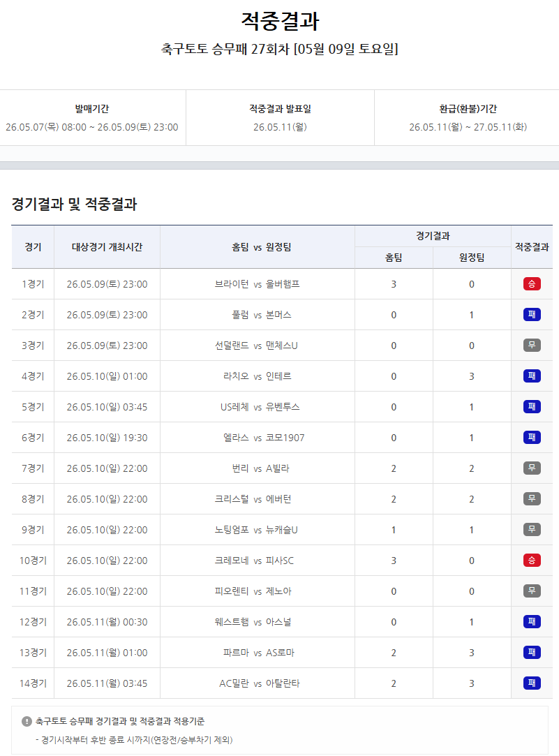The image size is (559, 756).
Task: Click the 승 badge in 1경기 row
Action: coord(532,284)
